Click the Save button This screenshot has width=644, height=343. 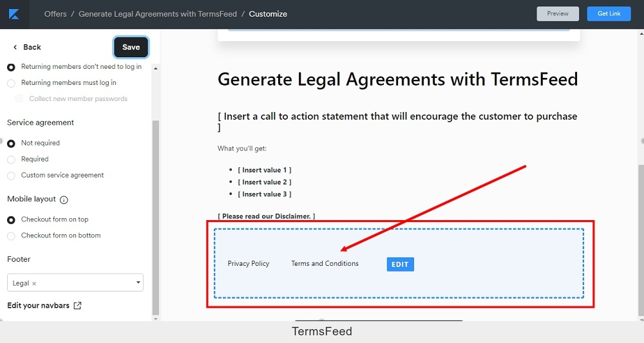click(131, 47)
